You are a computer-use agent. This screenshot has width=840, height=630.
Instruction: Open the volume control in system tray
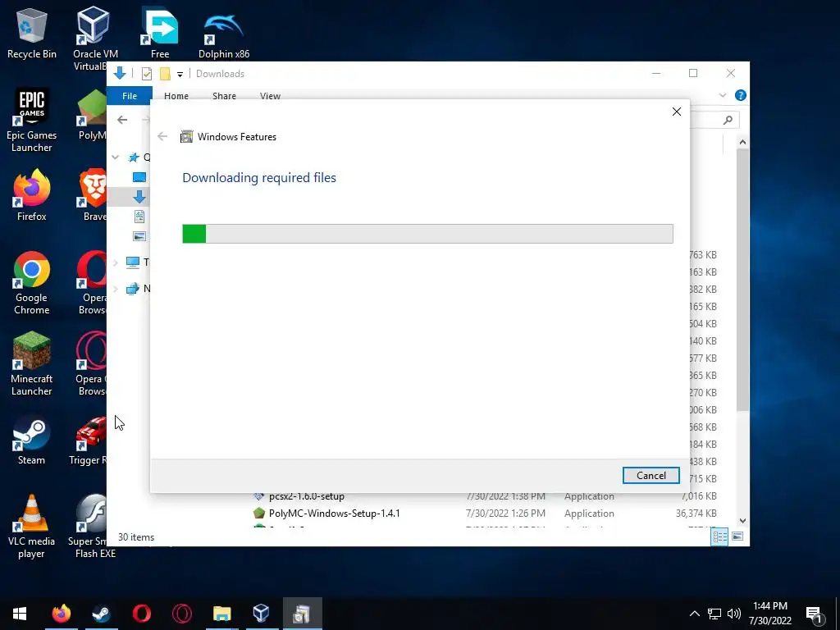click(x=734, y=614)
